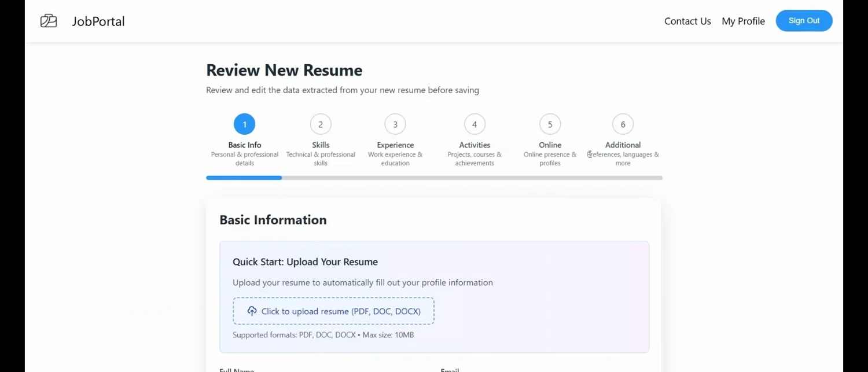This screenshot has height=372, width=868.
Task: Select step 1 Basic Info circle
Action: click(x=244, y=124)
